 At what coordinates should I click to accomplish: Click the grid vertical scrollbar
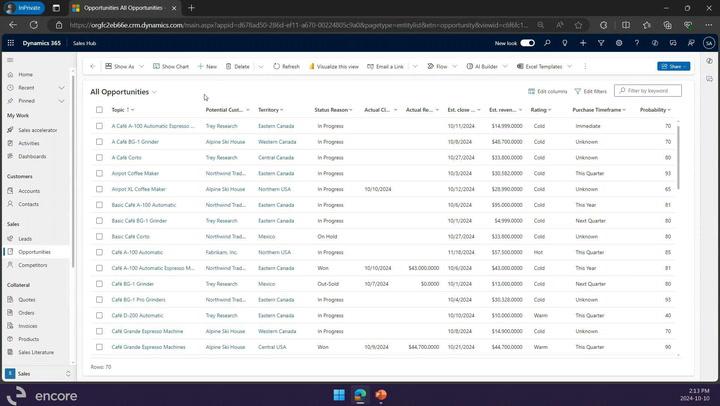678,156
